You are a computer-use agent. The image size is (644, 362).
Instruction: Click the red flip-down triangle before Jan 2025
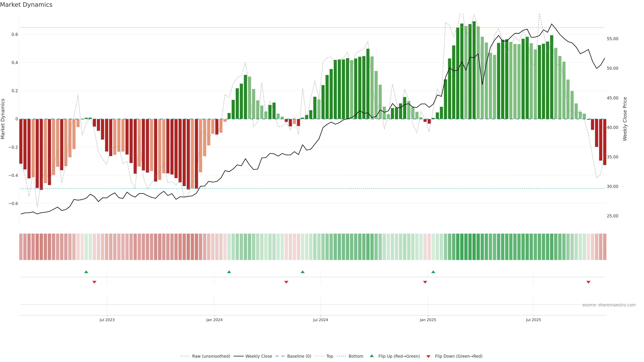pyautogui.click(x=425, y=282)
